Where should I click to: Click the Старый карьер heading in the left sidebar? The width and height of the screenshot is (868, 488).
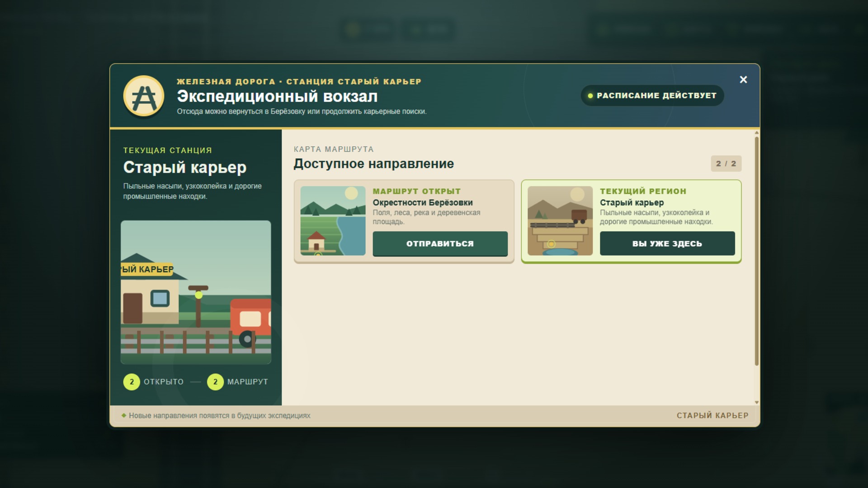tap(185, 167)
